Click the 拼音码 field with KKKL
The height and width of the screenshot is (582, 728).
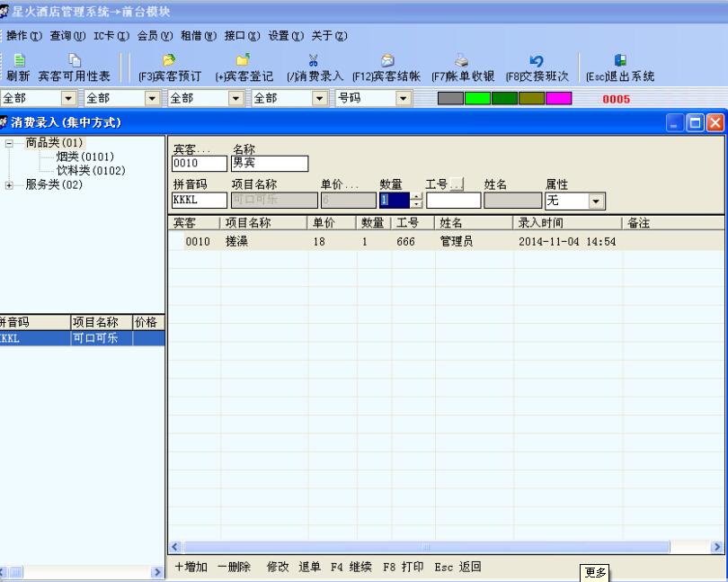pos(200,201)
